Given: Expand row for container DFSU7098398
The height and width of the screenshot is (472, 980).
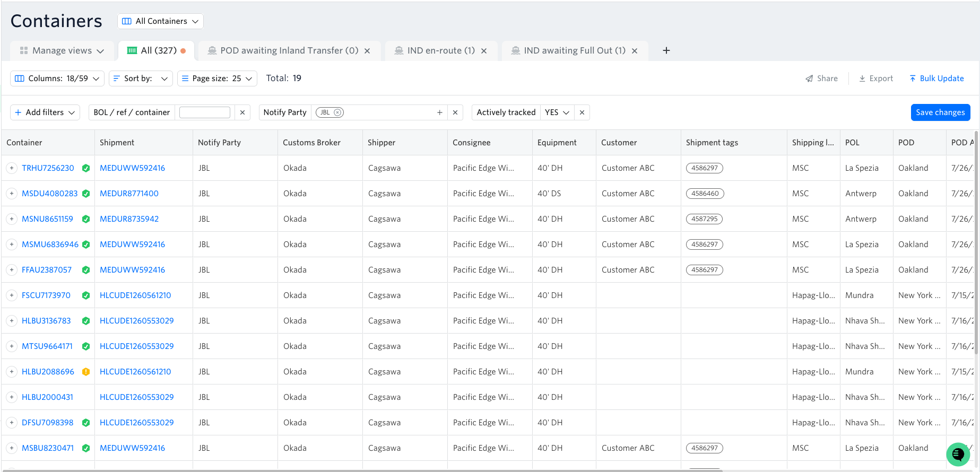Looking at the screenshot, I should 12,423.
